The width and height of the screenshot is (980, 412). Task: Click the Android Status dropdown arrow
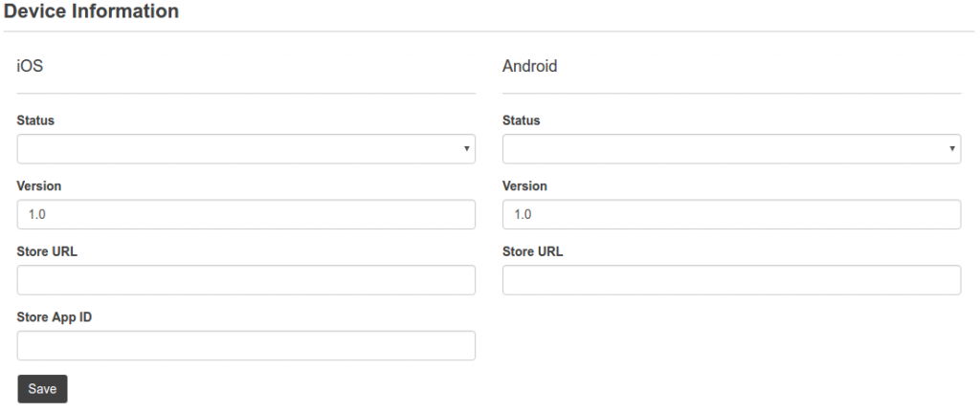tap(952, 149)
